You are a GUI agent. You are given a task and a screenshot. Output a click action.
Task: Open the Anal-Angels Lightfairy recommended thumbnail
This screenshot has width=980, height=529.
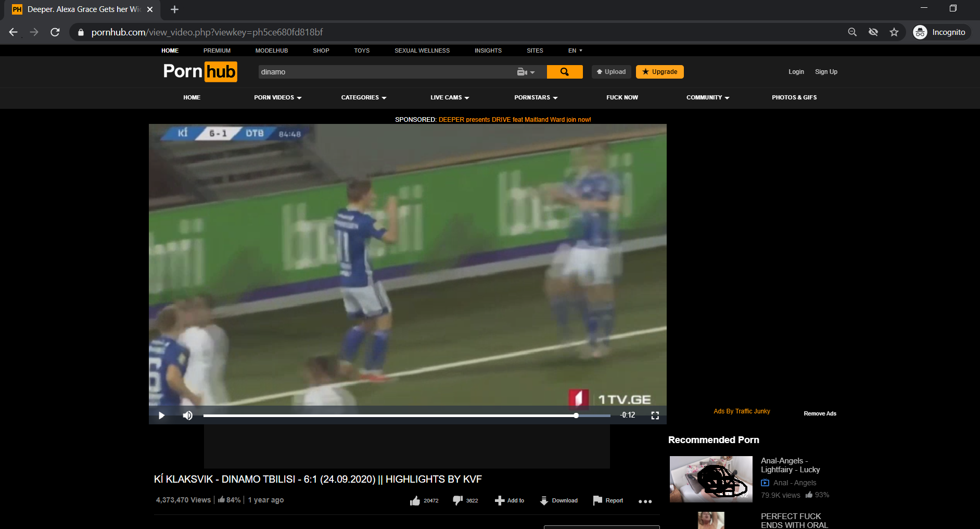(x=711, y=479)
